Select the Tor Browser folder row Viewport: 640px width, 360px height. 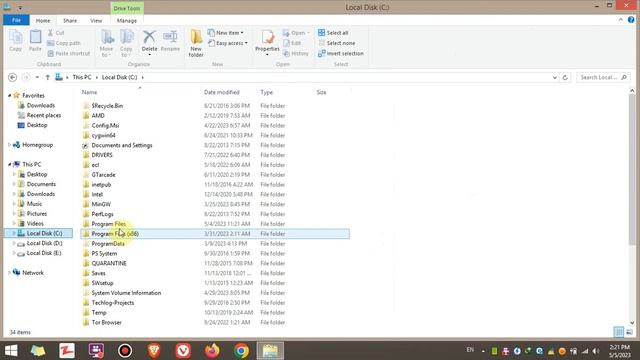click(x=215, y=322)
